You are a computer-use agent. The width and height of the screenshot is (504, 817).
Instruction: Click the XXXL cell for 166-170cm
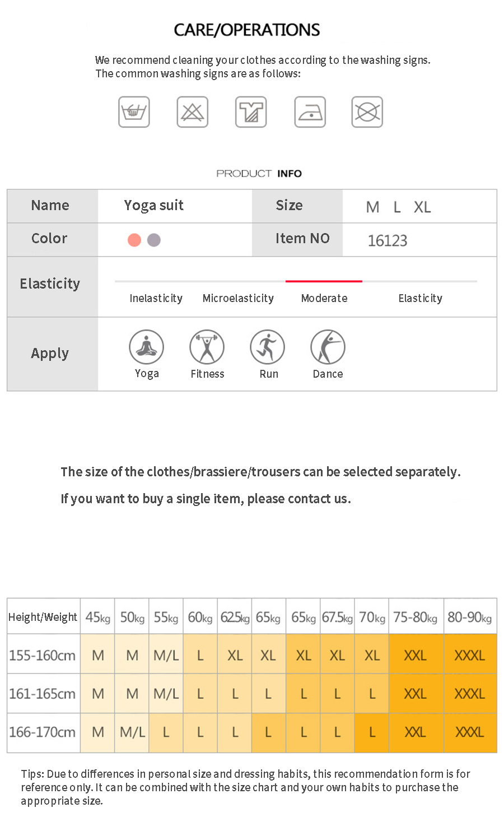tap(469, 732)
